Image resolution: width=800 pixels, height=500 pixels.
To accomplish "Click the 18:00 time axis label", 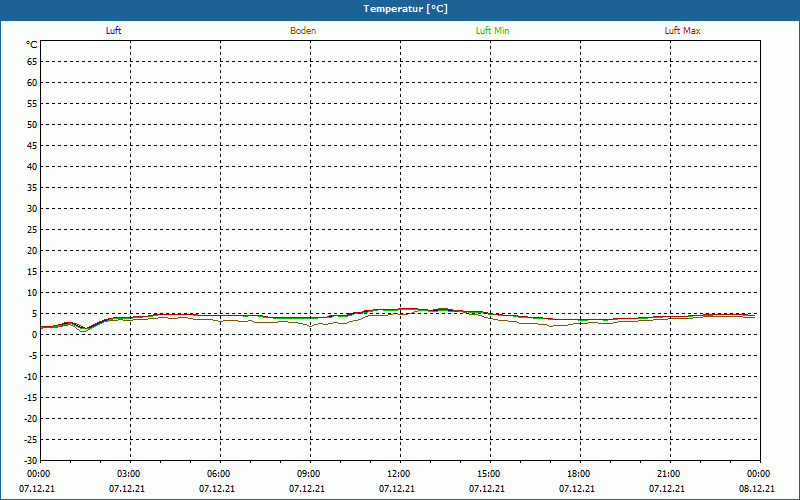I will (579, 474).
